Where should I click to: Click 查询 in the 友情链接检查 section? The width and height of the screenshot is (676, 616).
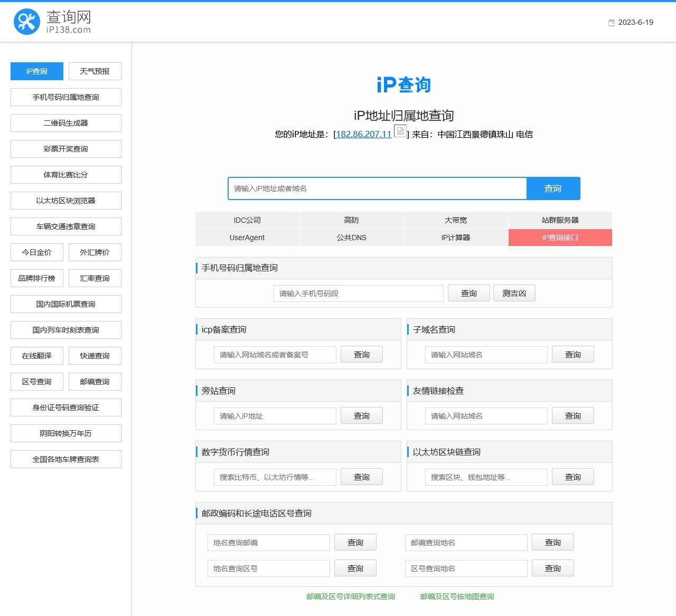tap(573, 415)
